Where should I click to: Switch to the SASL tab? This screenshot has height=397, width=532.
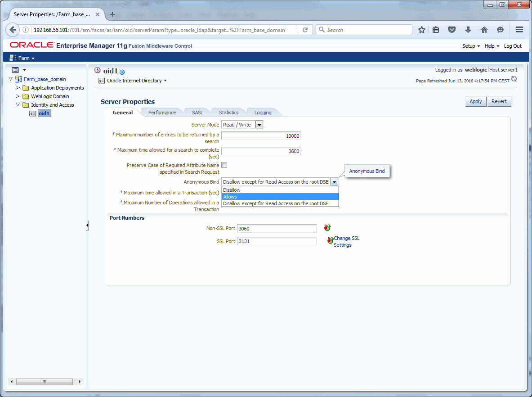tap(197, 113)
